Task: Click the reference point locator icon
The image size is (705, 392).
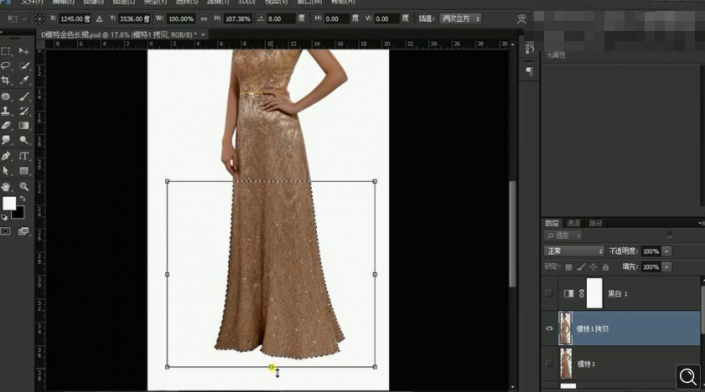Action: [x=40, y=19]
